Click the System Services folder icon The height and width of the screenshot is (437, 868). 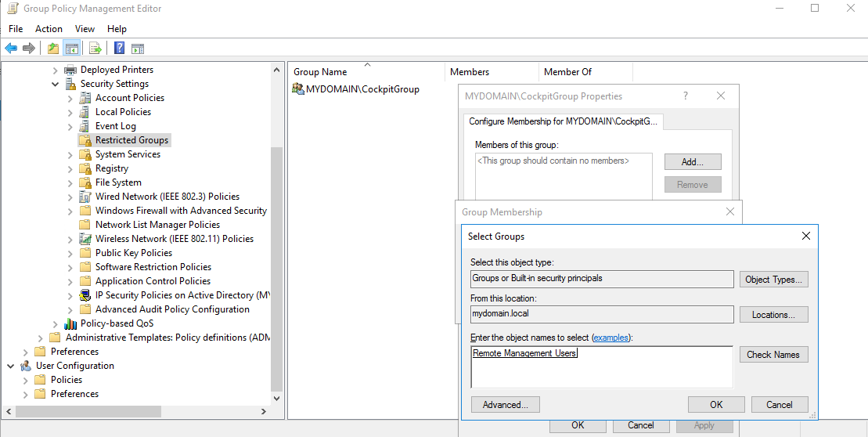[85, 154]
